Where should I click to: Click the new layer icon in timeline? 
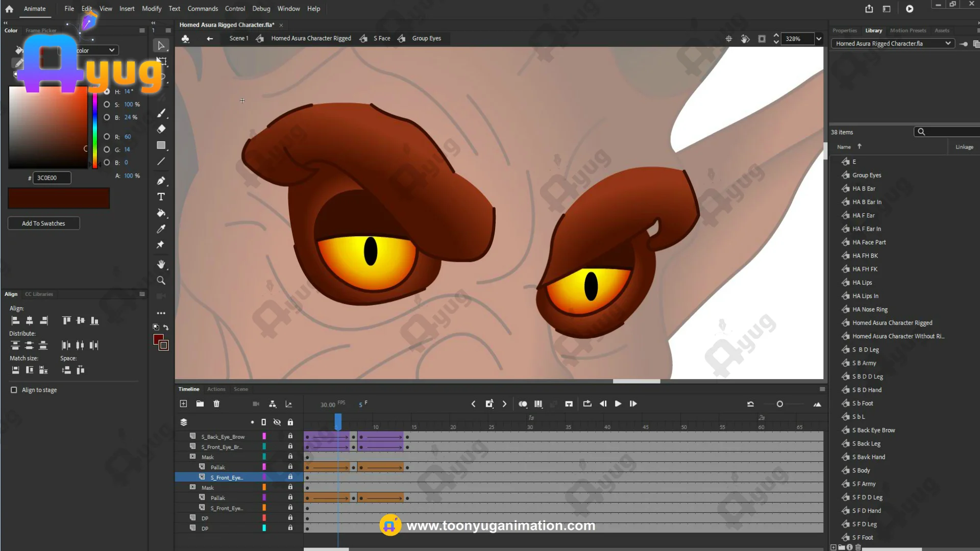click(183, 404)
